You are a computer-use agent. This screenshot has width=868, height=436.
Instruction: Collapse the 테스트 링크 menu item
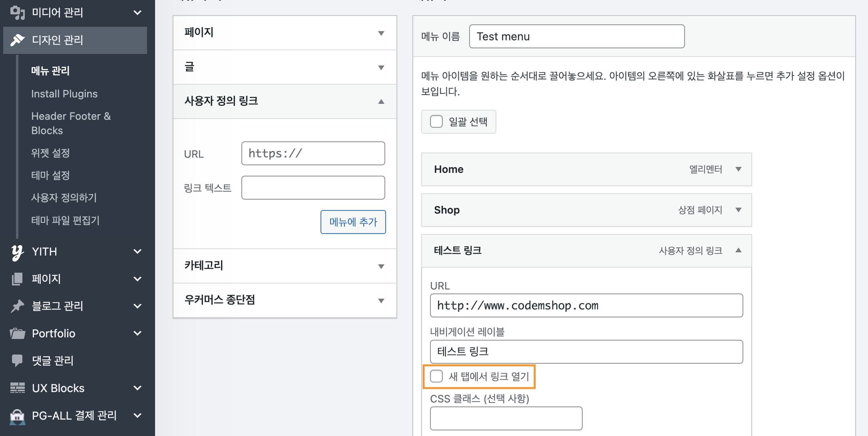click(x=739, y=250)
